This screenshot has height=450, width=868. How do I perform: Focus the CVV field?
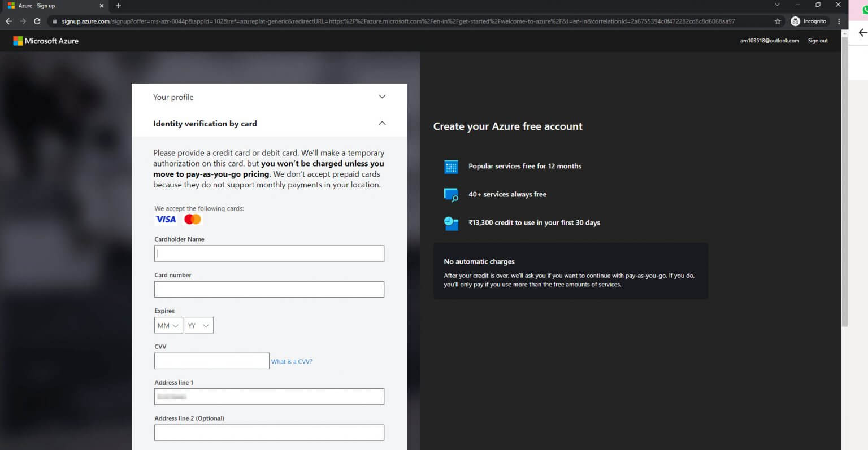tap(211, 361)
